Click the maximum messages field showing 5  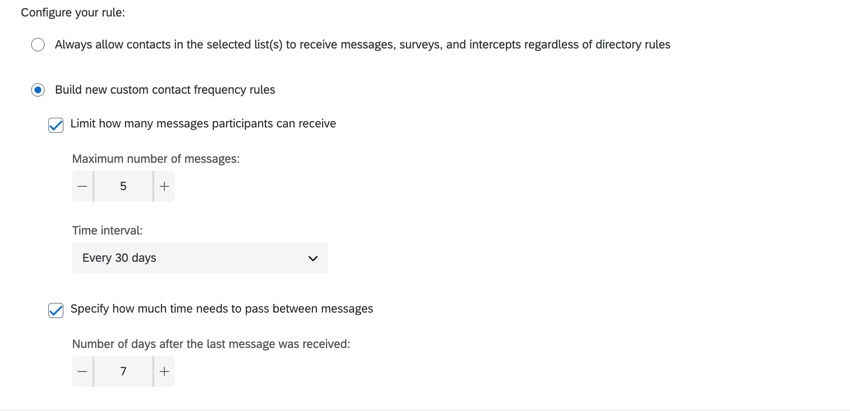coord(123,187)
